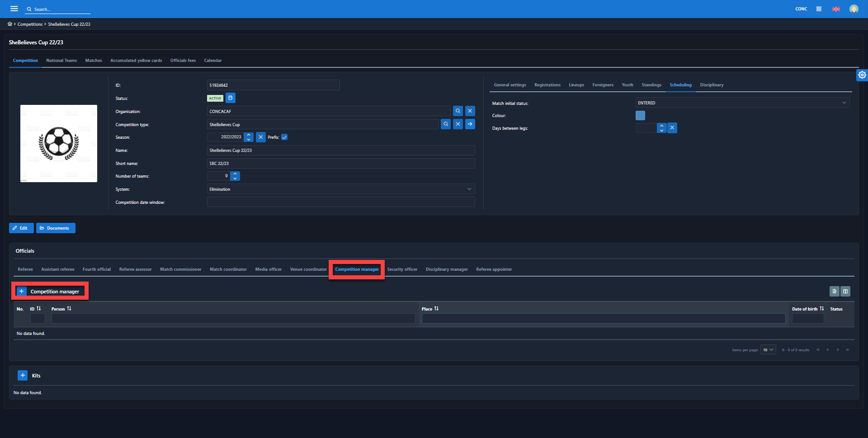Screen dimensions: 868x438
Task: Click status history icon beside ACTIVE badge
Action: 231,98
